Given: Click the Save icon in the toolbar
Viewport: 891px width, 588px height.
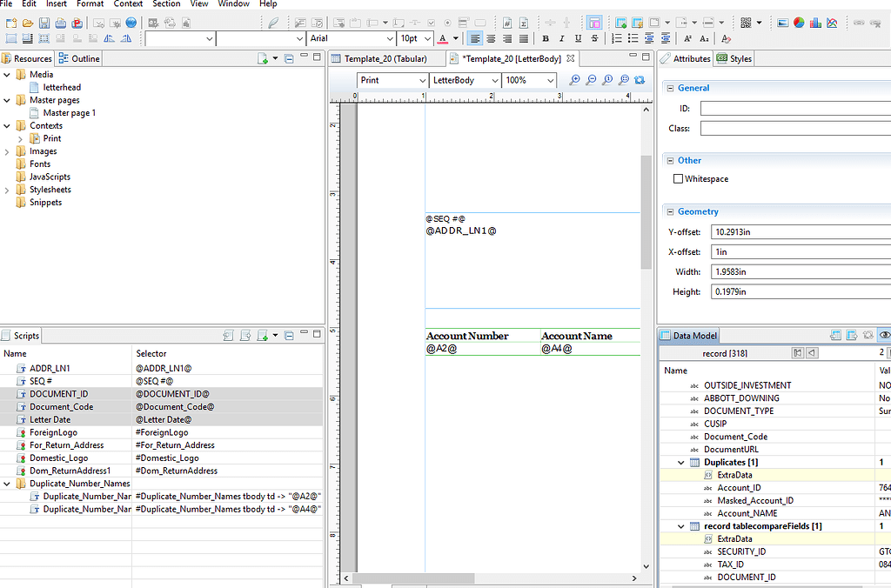Looking at the screenshot, I should click(44, 23).
